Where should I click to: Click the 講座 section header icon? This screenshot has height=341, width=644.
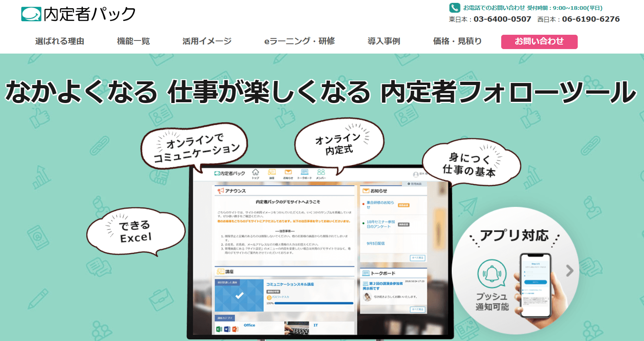221,271
